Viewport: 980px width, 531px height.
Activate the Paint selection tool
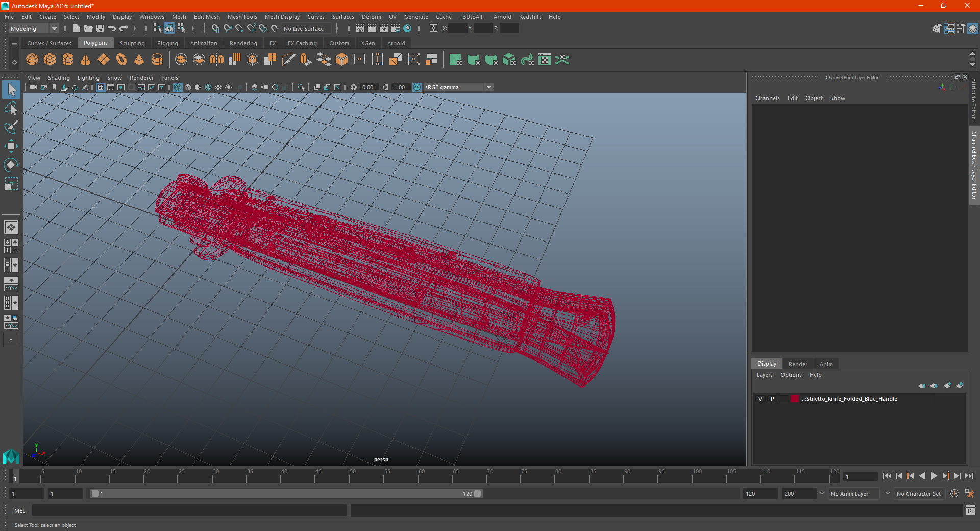pyautogui.click(x=11, y=127)
